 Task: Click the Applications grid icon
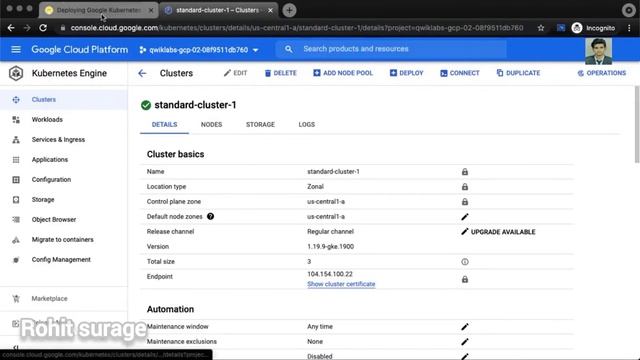point(16,160)
